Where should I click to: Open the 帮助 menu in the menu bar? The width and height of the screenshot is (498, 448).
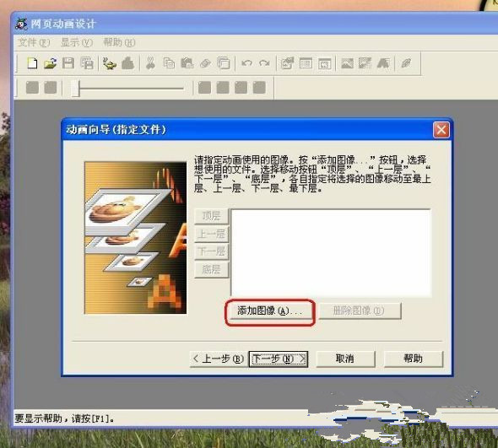click(119, 42)
